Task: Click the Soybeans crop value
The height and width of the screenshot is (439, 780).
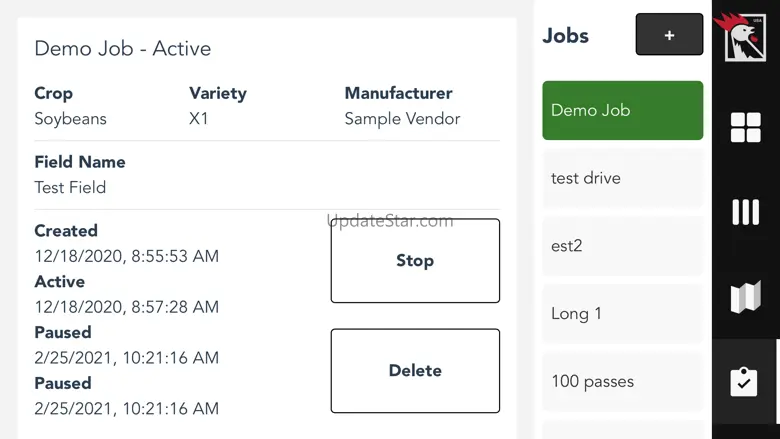Action: coord(70,119)
